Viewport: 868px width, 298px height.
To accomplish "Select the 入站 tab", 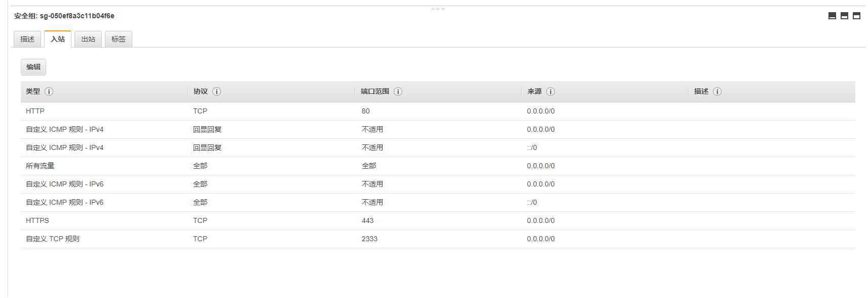I will tap(58, 39).
